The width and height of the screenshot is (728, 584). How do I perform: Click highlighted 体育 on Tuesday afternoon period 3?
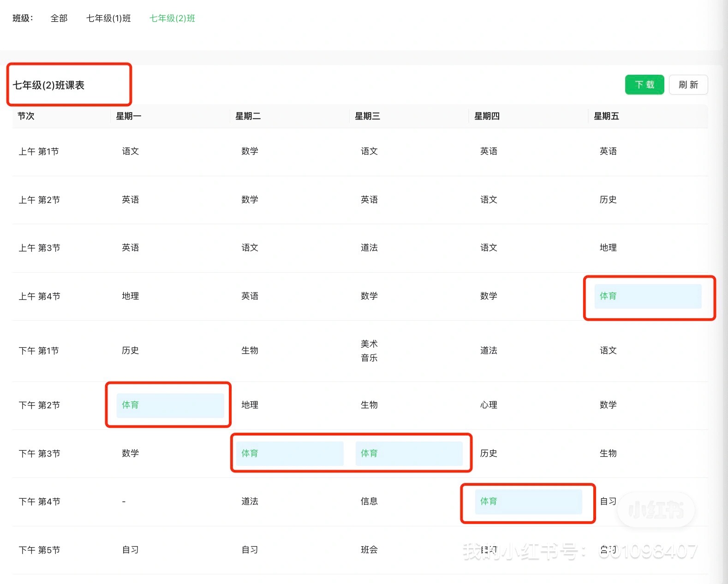(x=289, y=453)
